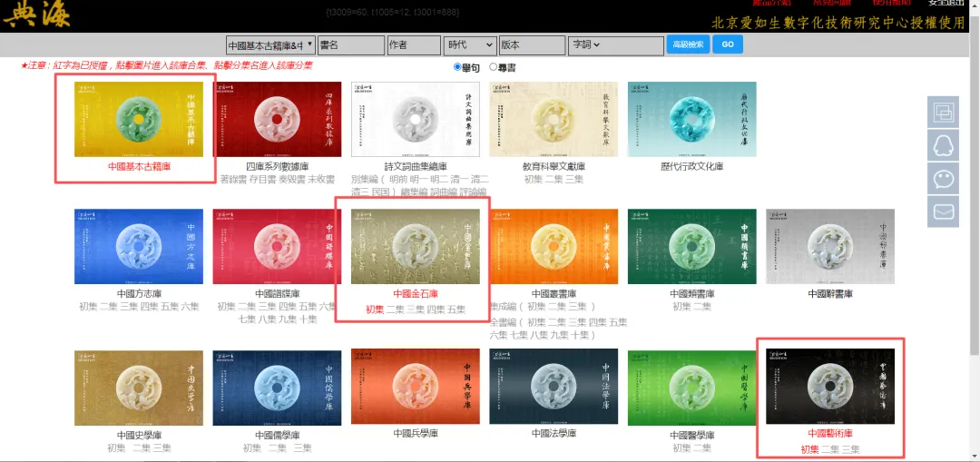Open red 初集 under 中國金石庫
The height and width of the screenshot is (462, 980).
click(375, 310)
